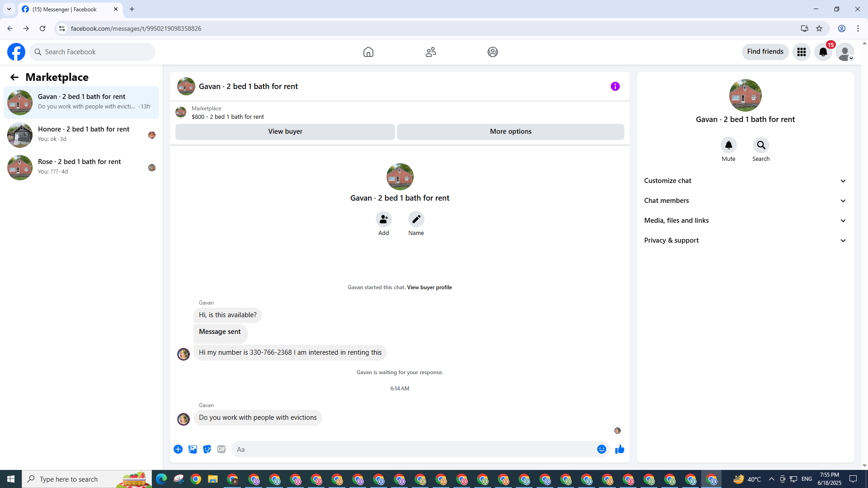Viewport: 868px width, 488px height.
Task: Open the account profile menu
Action: click(x=845, y=52)
